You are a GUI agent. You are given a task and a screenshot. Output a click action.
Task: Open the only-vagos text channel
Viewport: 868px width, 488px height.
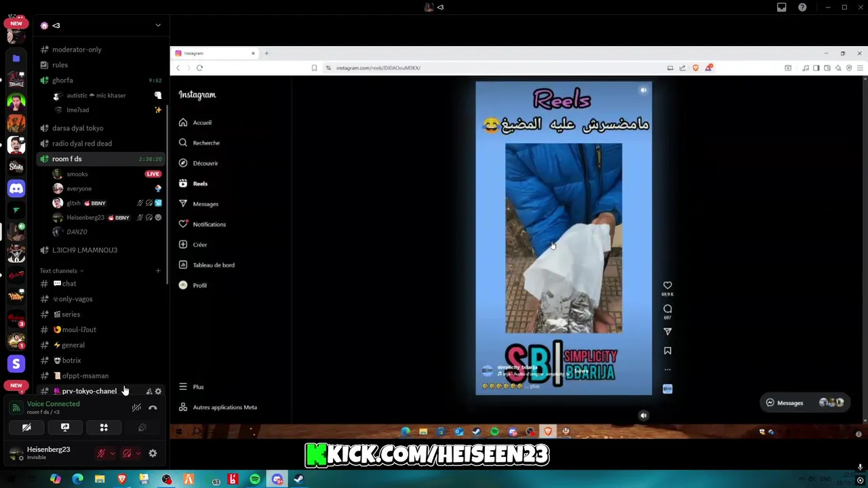[x=102, y=299]
